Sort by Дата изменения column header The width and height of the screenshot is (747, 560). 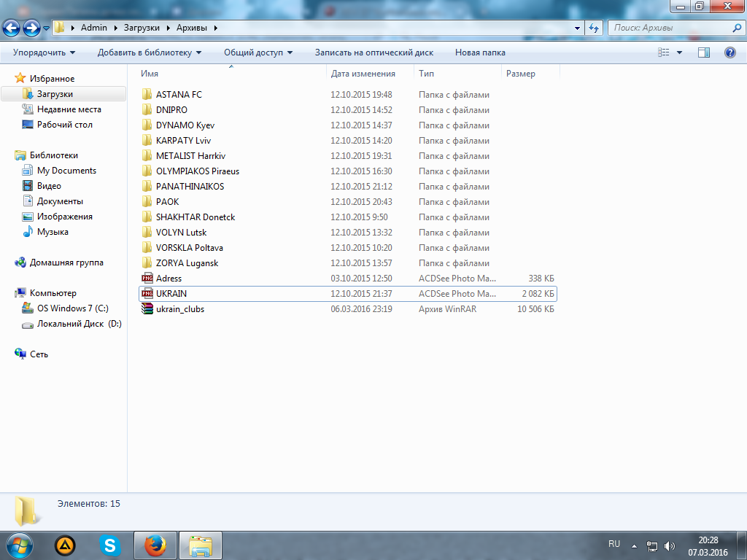coord(363,74)
